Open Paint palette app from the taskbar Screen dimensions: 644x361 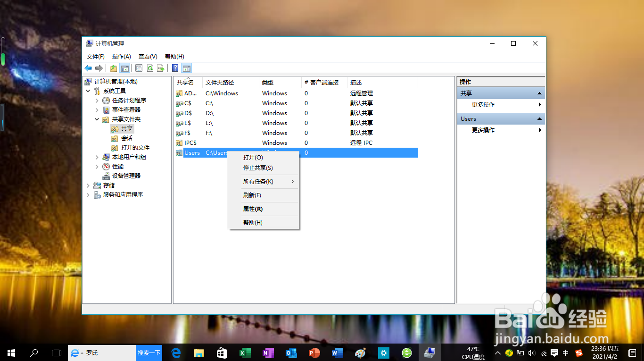360,353
